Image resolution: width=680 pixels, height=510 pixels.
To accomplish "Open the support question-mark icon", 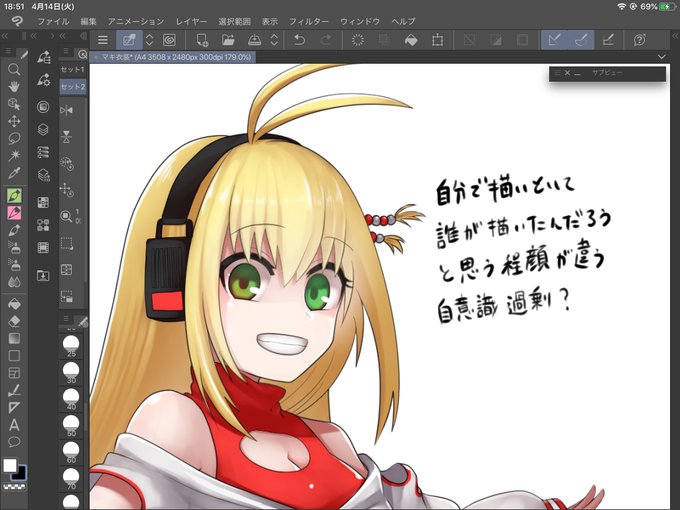I will click(x=639, y=40).
